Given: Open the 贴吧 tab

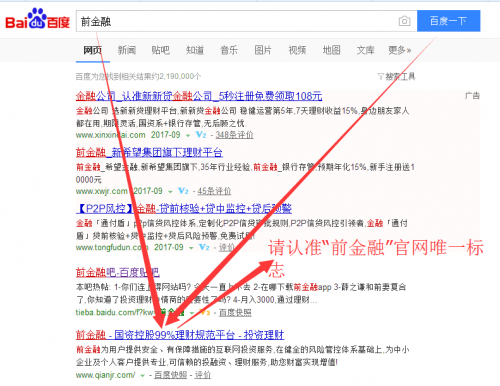Looking at the screenshot, I should pos(161,50).
